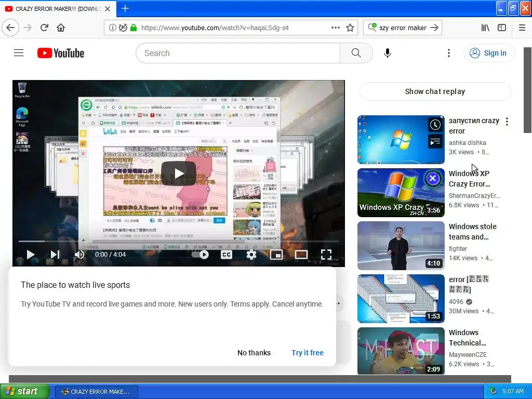Open the YouTube guide hamburger menu
The image size is (532, 399).
pyautogui.click(x=19, y=53)
